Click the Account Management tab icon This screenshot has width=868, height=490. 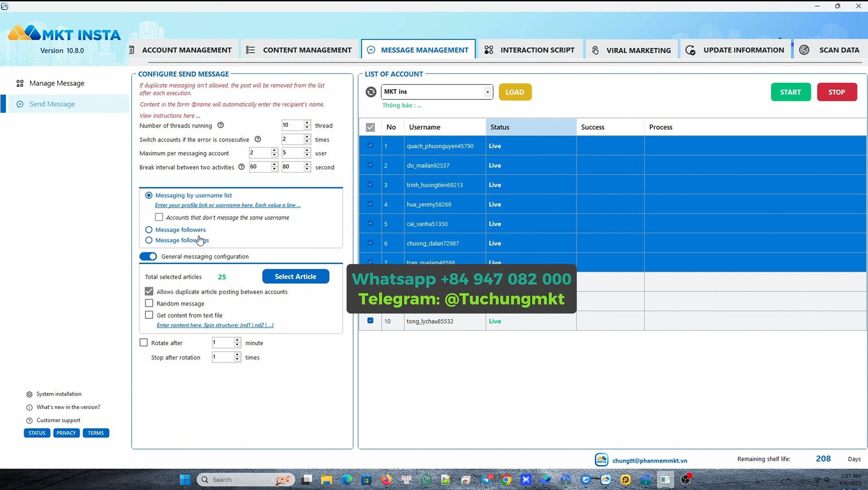(x=132, y=50)
